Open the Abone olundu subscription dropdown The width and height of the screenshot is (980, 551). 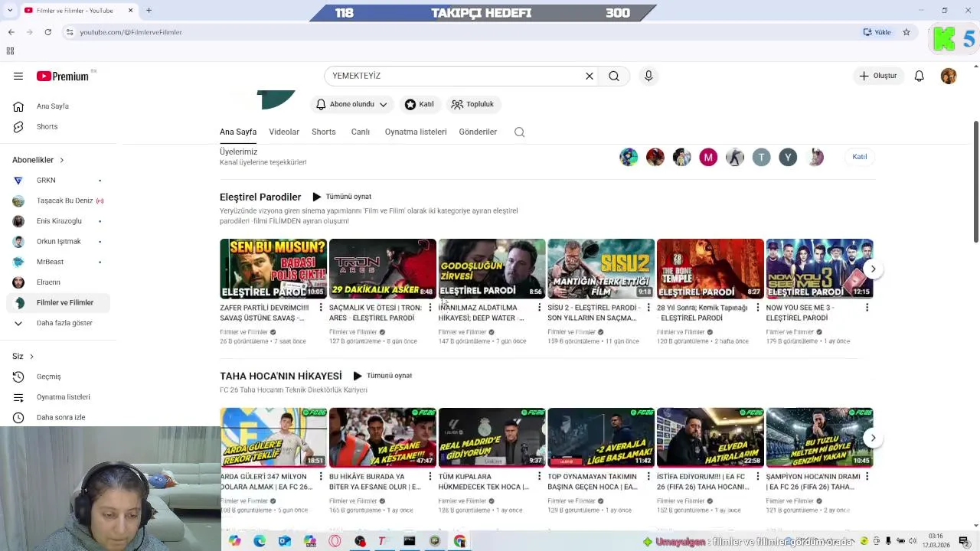pyautogui.click(x=351, y=104)
